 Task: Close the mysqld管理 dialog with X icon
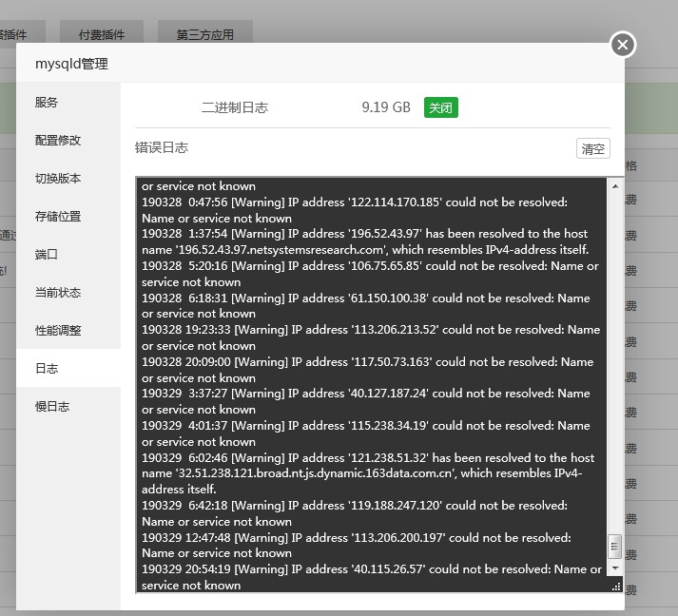[x=622, y=45]
